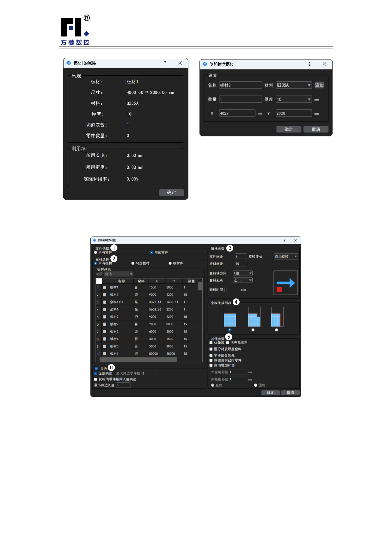Click help icon in 添加标准板材 dialog
This screenshot has width=392, height=555.
309,64
